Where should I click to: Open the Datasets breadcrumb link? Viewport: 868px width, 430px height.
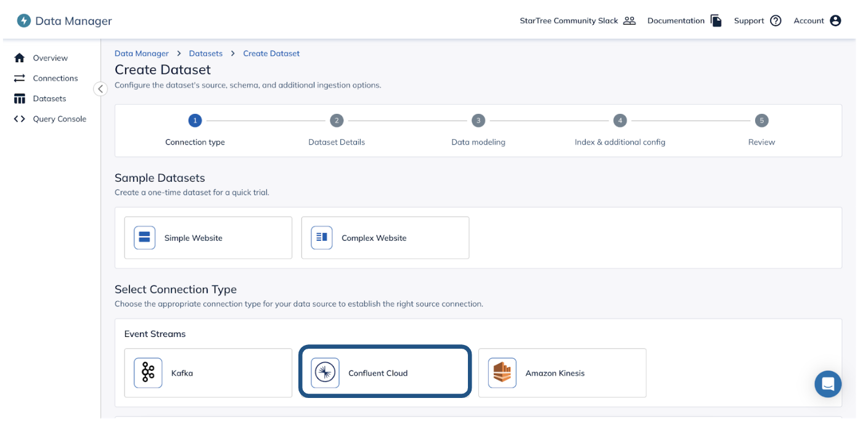tap(205, 53)
